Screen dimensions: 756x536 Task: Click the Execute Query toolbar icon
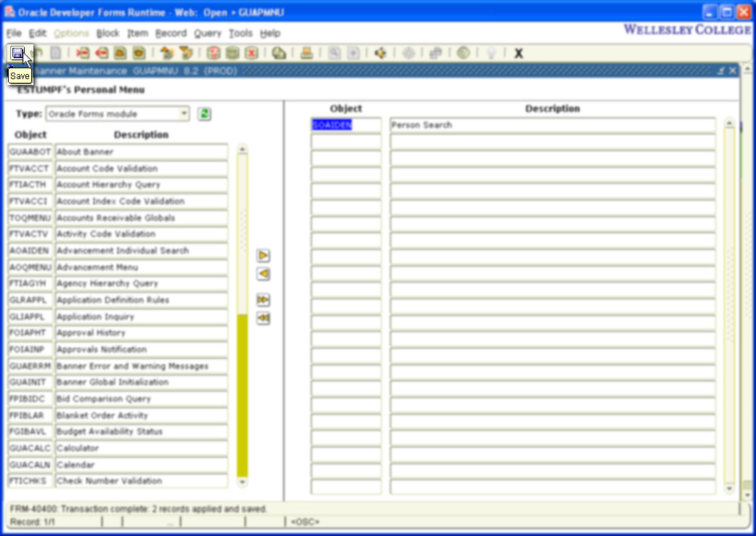click(x=233, y=53)
